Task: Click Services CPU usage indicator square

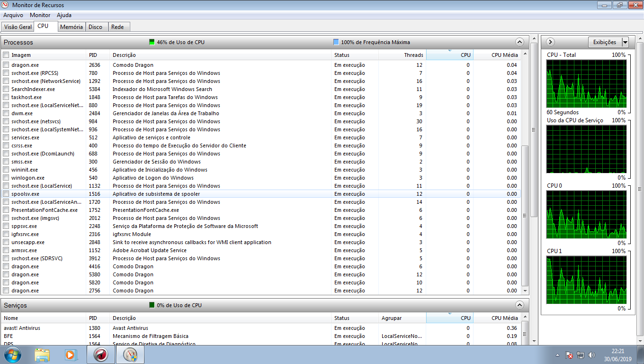Action: click(x=152, y=305)
